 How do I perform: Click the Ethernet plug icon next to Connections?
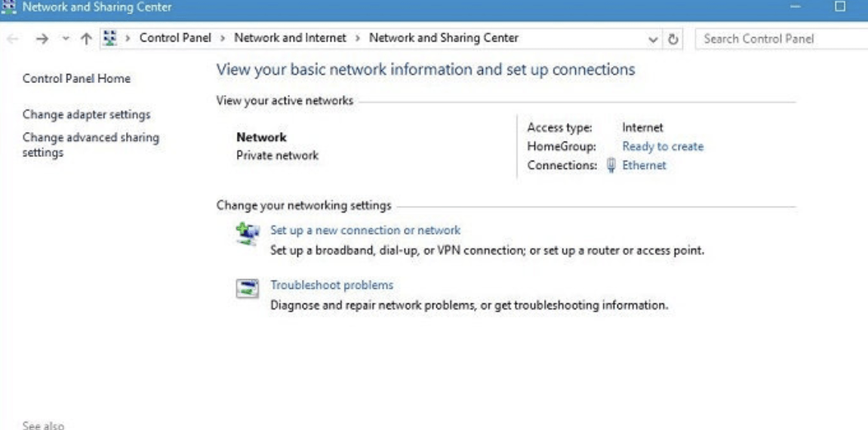click(x=611, y=165)
